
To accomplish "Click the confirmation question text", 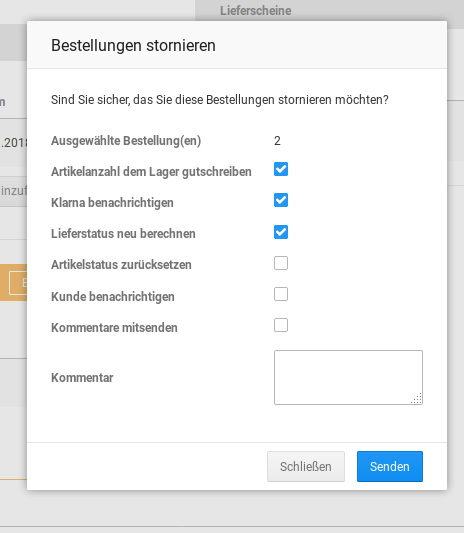I will (220, 100).
